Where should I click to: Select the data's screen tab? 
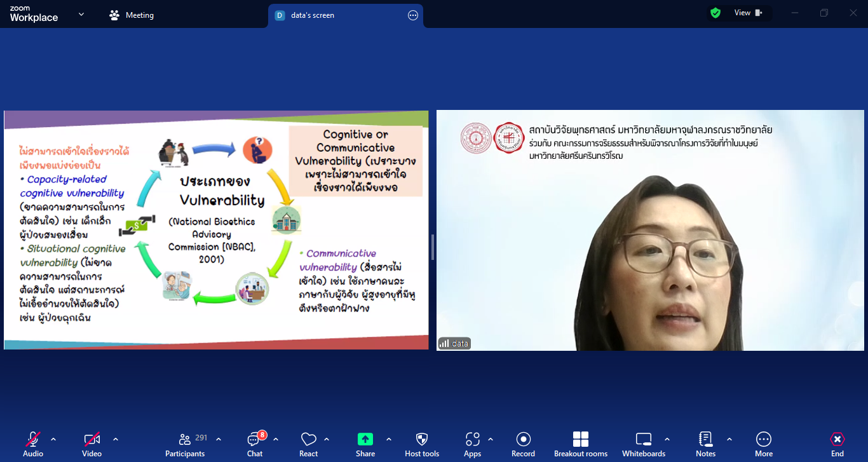[x=312, y=15]
